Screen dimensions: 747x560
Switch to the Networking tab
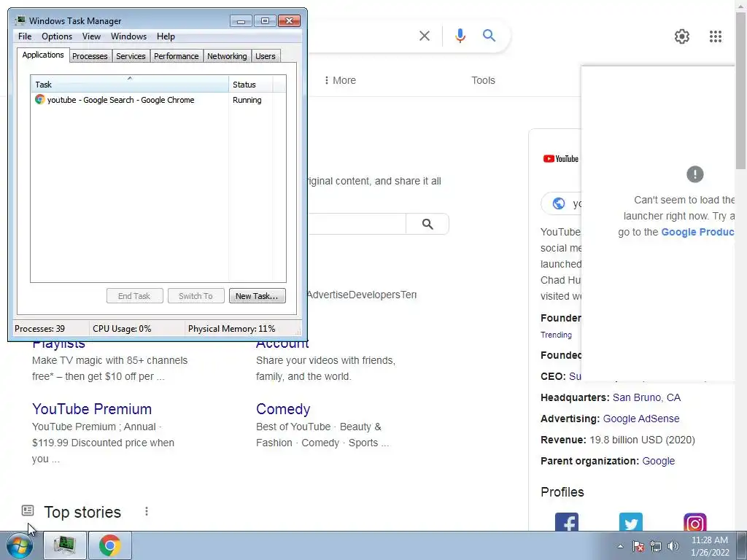[x=227, y=56]
